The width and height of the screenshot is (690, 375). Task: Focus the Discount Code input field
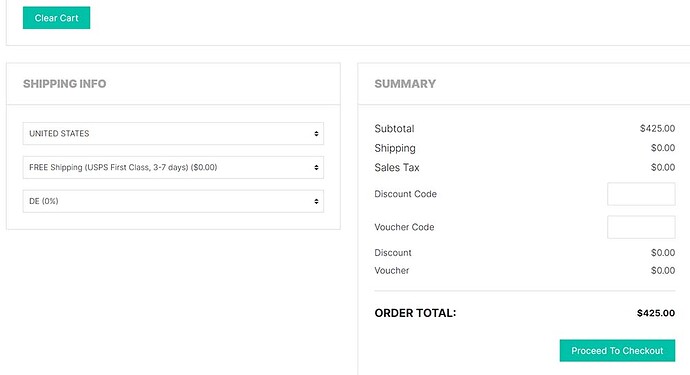click(x=641, y=194)
